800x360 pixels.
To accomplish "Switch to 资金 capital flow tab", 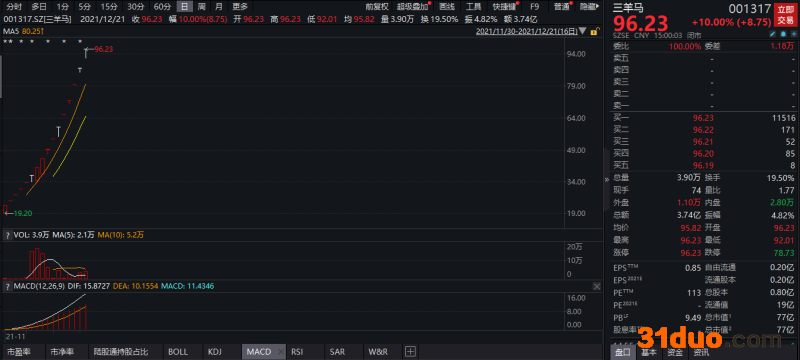I will (x=675, y=352).
